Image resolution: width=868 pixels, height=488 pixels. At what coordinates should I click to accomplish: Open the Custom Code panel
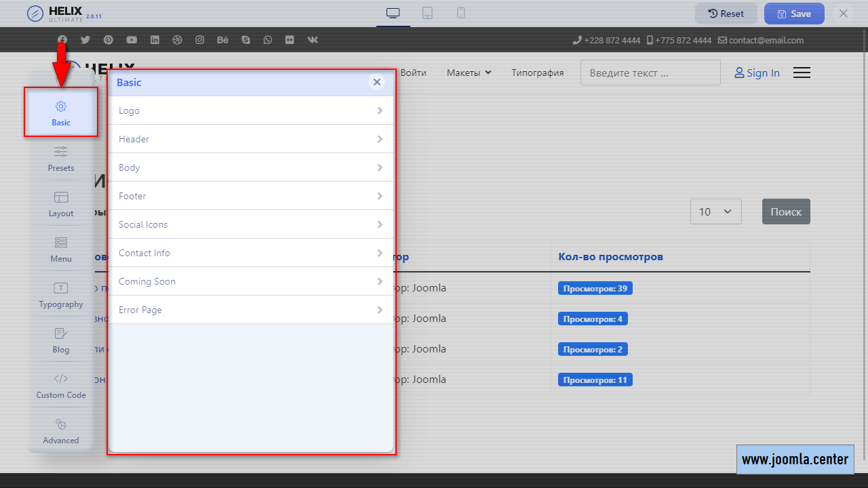(61, 386)
